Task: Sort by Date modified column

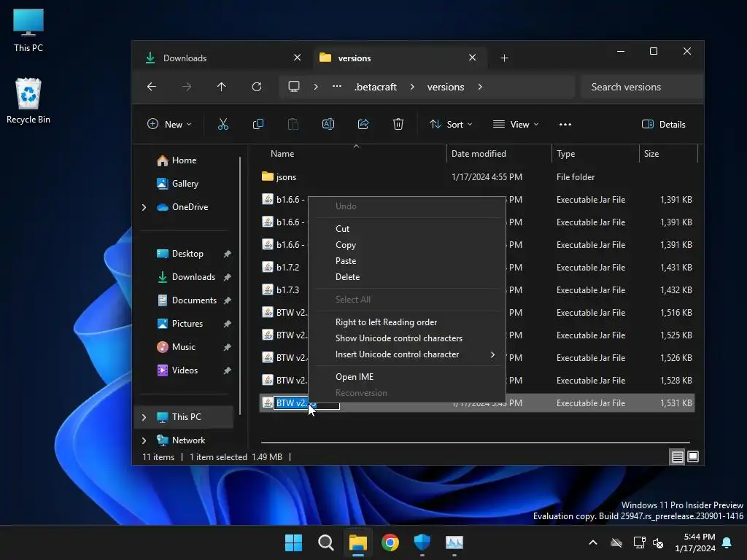Action: pos(499,154)
